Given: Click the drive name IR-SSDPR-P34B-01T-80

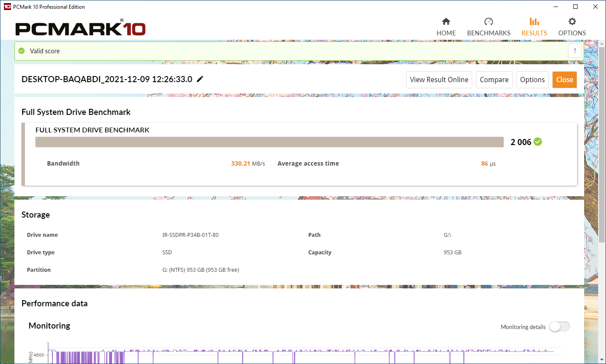Looking at the screenshot, I should (190, 235).
